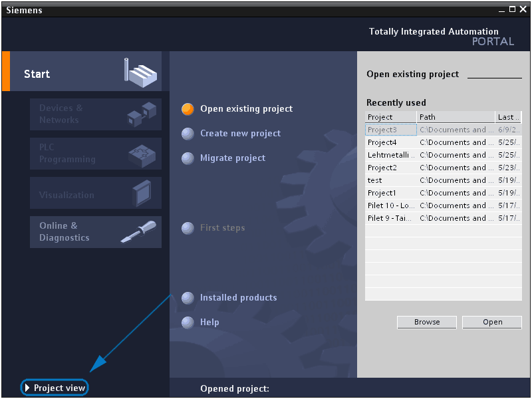
Task: Click the bullet beside Installed products
Action: pos(188,298)
